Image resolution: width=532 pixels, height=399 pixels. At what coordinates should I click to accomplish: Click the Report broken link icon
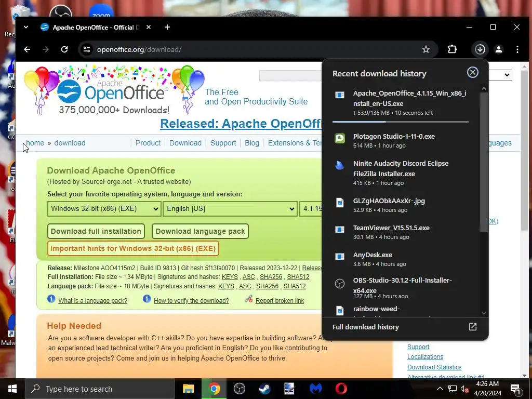click(249, 299)
